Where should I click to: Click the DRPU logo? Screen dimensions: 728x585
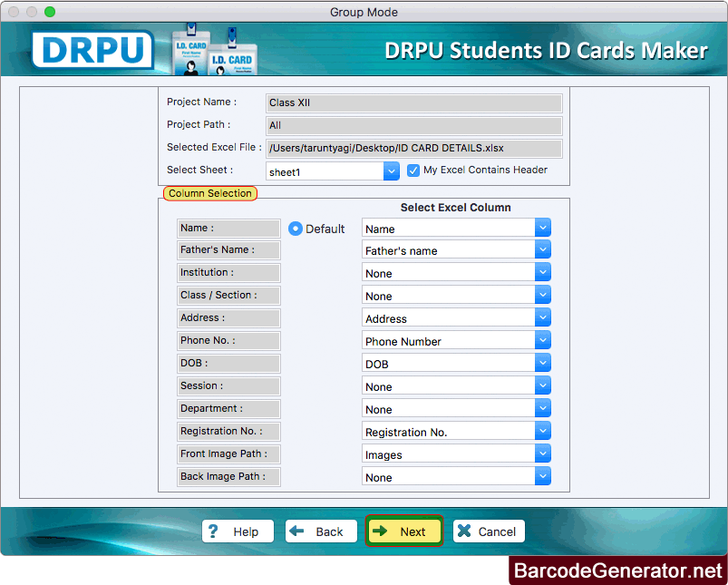click(x=92, y=50)
